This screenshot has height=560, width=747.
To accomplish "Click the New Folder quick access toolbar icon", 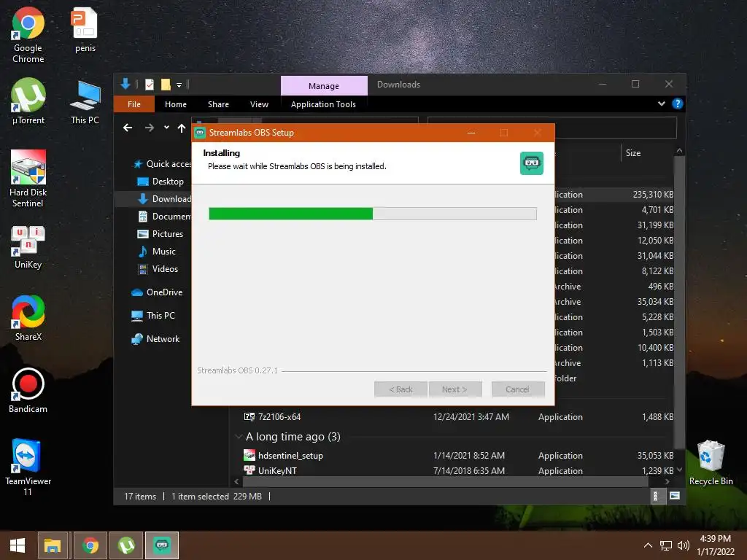I will pos(166,85).
